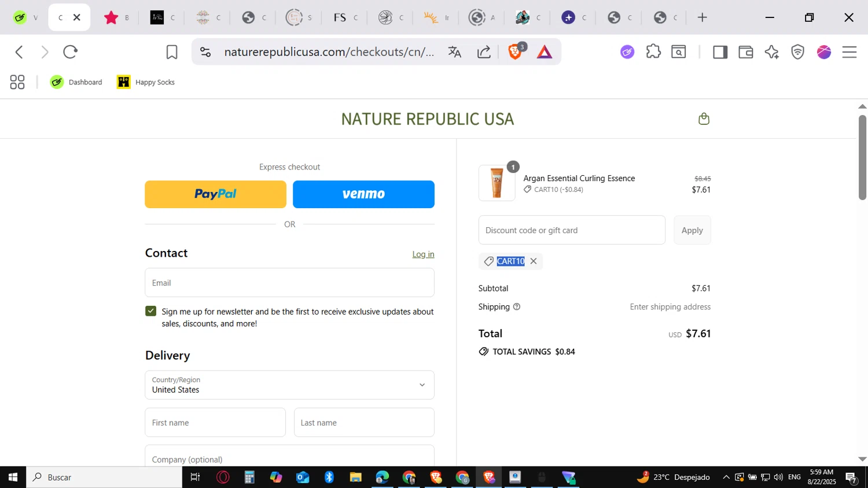Click the Windows search box Buscar

[x=104, y=477]
